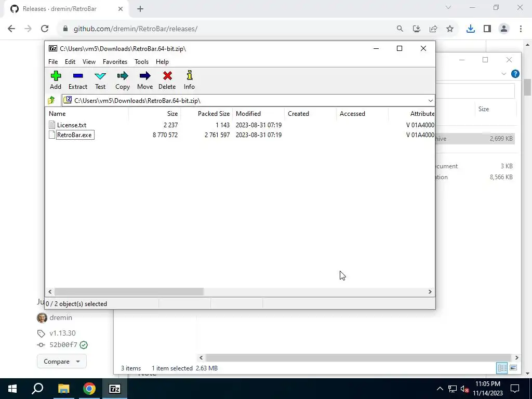
Task: Click the taskbar search icon
Action: (37, 389)
